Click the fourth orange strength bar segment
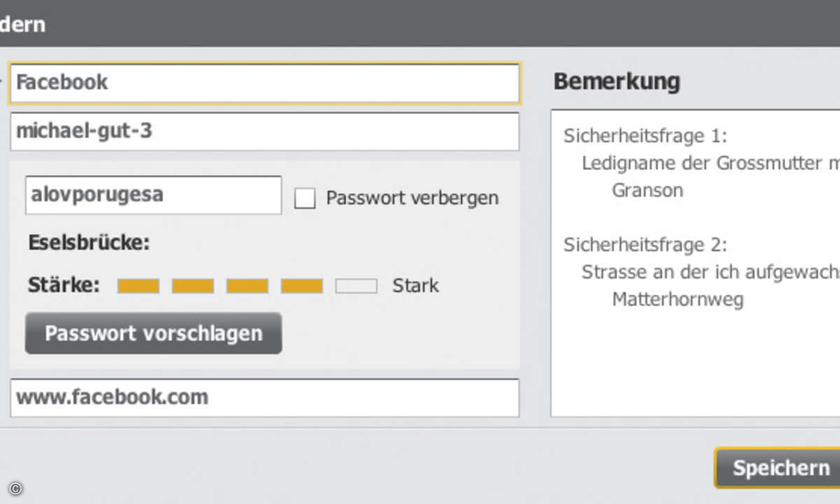 coord(302,286)
